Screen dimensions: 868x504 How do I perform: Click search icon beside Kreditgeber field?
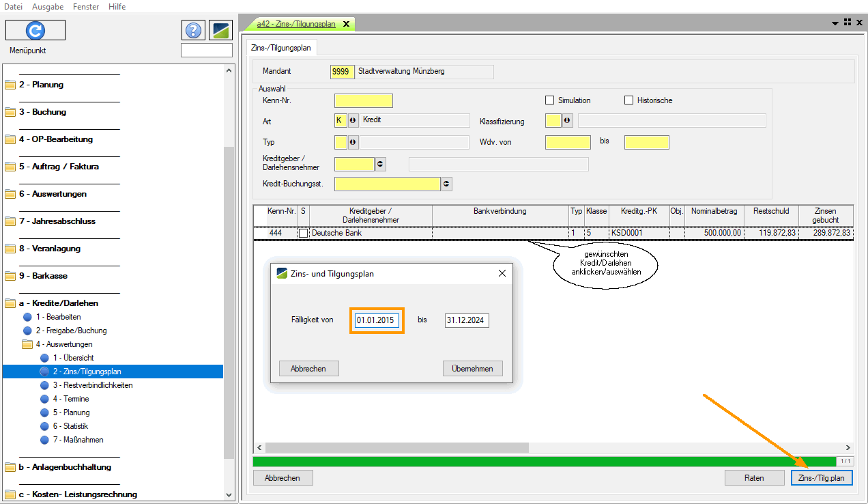380,164
